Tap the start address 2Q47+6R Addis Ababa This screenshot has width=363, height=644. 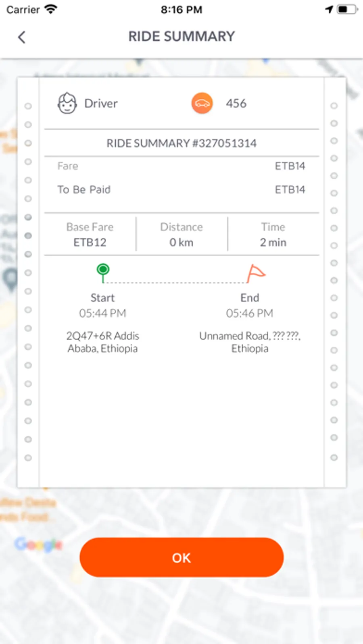pos(102,342)
